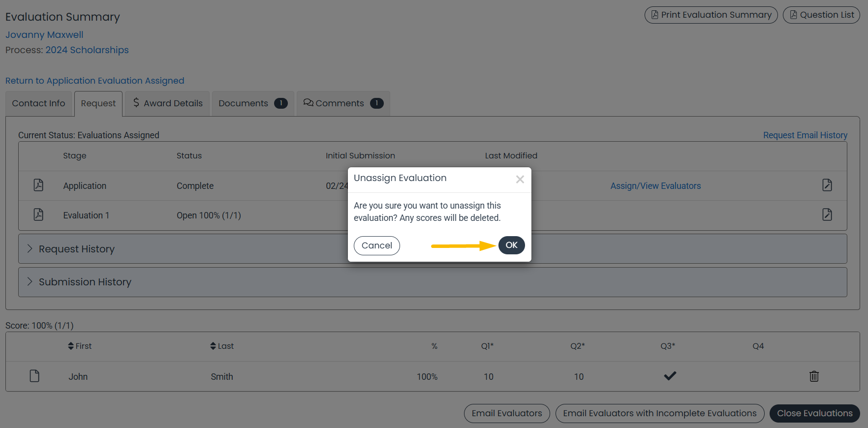
Task: Open the 2024 Scholarships process link
Action: coord(87,50)
